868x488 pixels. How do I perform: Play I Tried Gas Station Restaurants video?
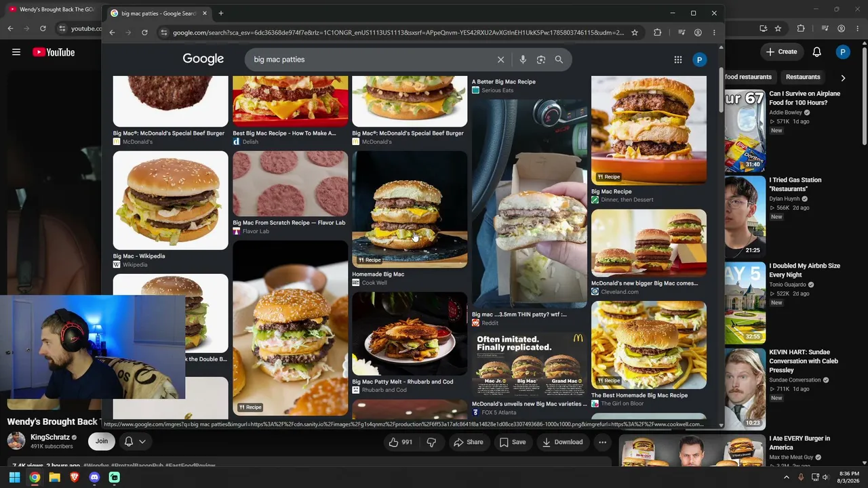[745, 216]
